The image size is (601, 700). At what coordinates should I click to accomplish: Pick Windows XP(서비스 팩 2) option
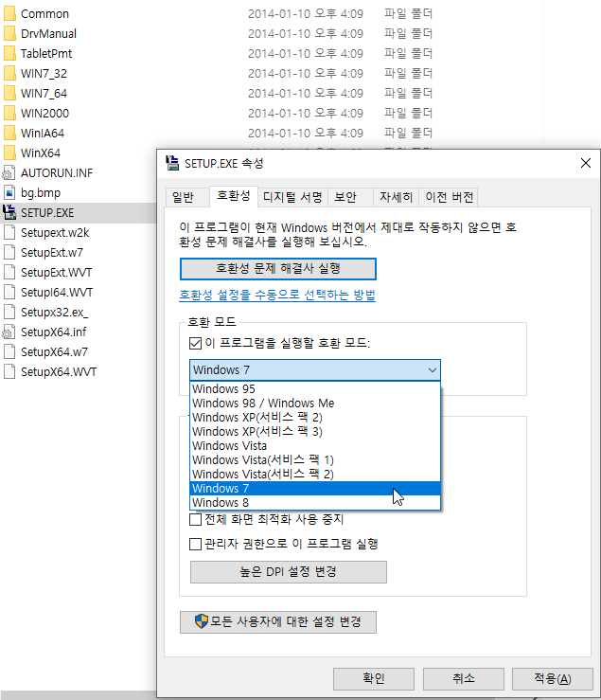[315, 418]
